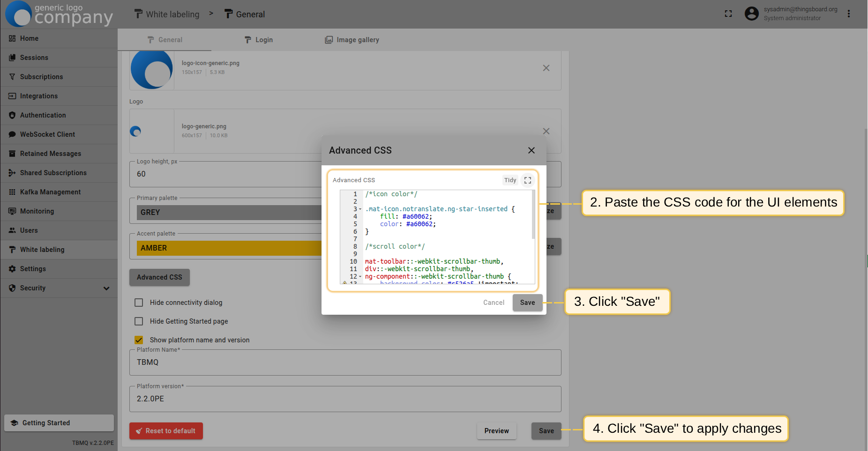The height and width of the screenshot is (451, 868).
Task: Open the user account avatar icon
Action: tap(751, 14)
